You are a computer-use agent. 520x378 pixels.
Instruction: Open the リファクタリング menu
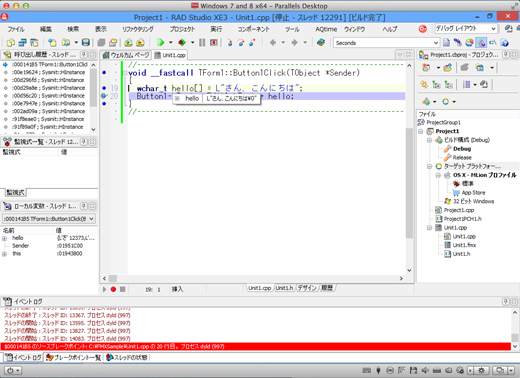pos(137,29)
